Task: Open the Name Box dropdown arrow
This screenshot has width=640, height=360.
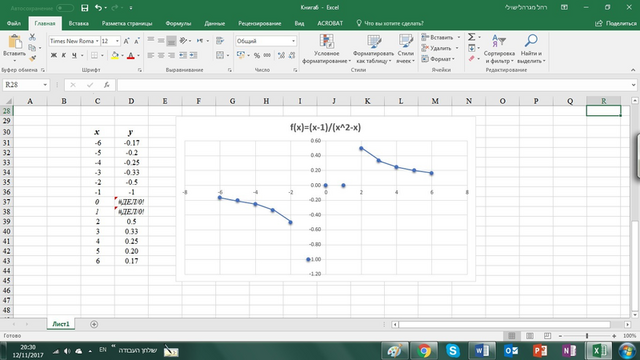Action: point(45,85)
